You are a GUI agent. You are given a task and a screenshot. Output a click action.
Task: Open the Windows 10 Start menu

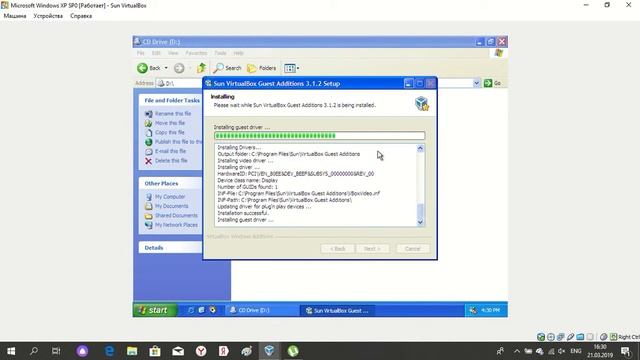[x=11, y=351]
